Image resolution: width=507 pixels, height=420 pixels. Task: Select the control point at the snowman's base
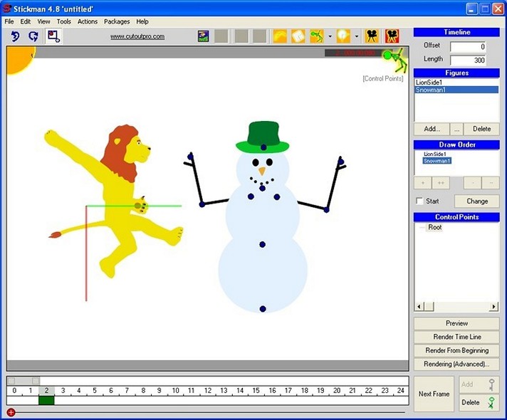coord(263,309)
